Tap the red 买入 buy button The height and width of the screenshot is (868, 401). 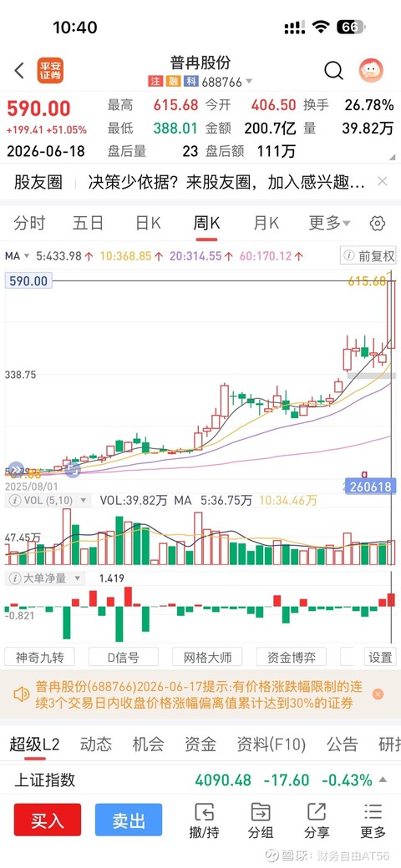[48, 820]
